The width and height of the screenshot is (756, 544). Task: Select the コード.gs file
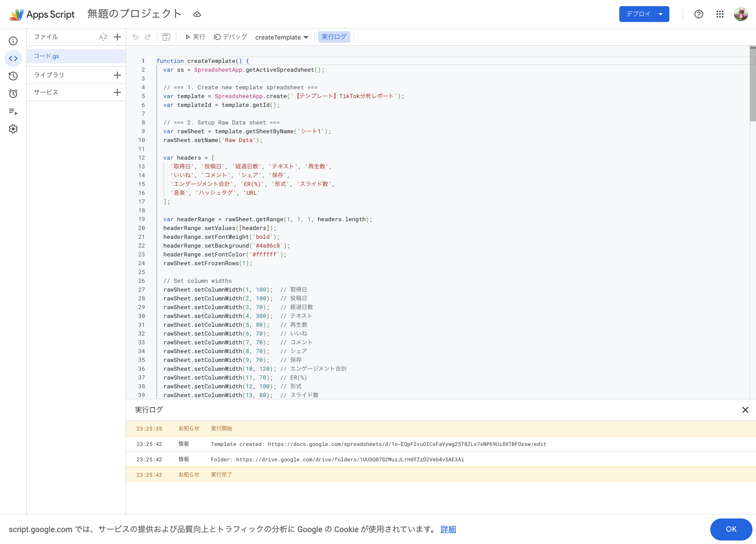click(76, 56)
